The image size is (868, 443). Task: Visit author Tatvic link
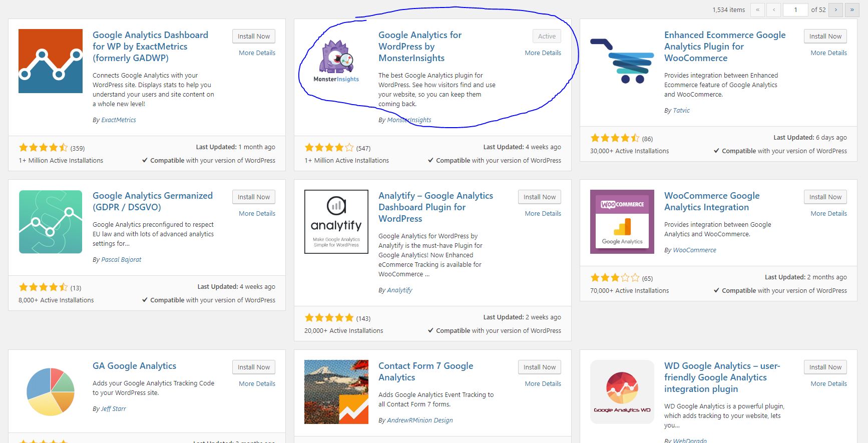[x=681, y=111]
